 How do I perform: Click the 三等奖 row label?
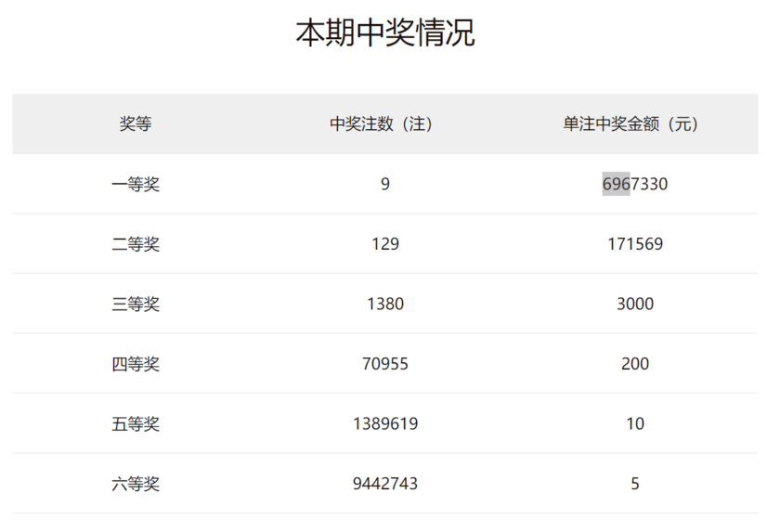pos(136,304)
